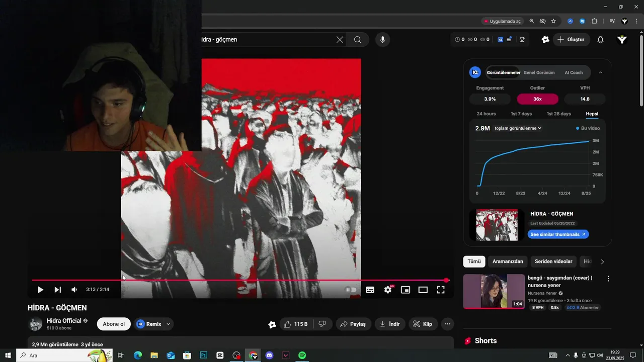Click the zoom magnifier in the address bar
The height and width of the screenshot is (362, 644).
click(x=532, y=21)
